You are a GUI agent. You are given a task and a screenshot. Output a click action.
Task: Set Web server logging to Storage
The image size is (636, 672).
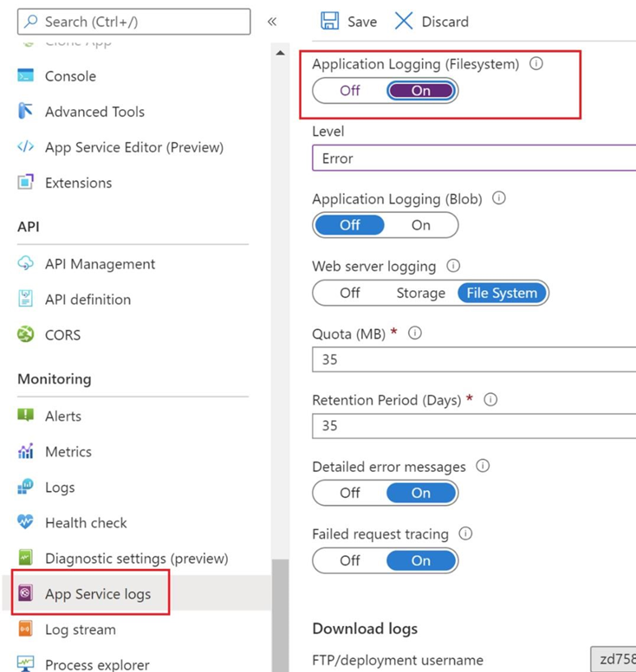tap(420, 294)
